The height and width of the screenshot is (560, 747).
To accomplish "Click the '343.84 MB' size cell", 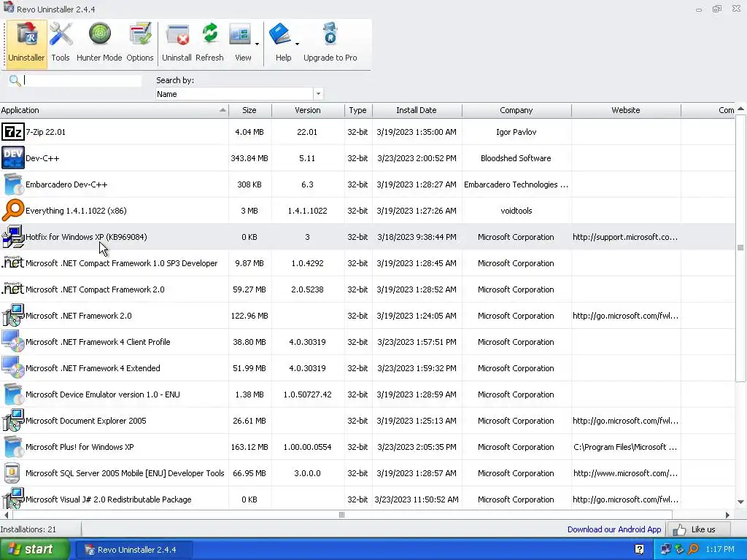I will (249, 158).
